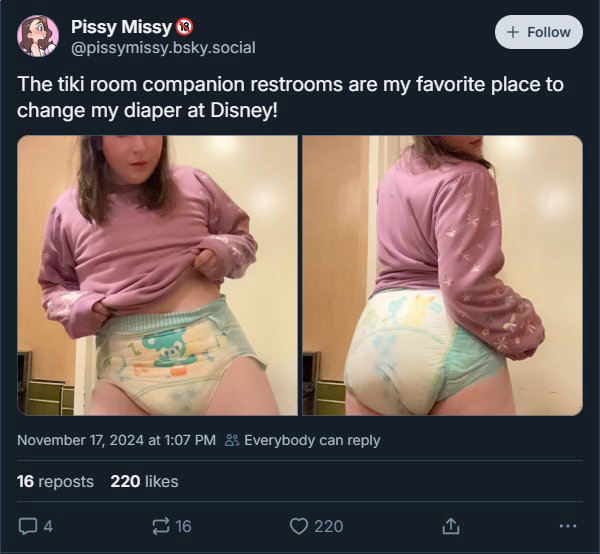
Task: Click the people icon before Everybody can reply
Action: 232,440
